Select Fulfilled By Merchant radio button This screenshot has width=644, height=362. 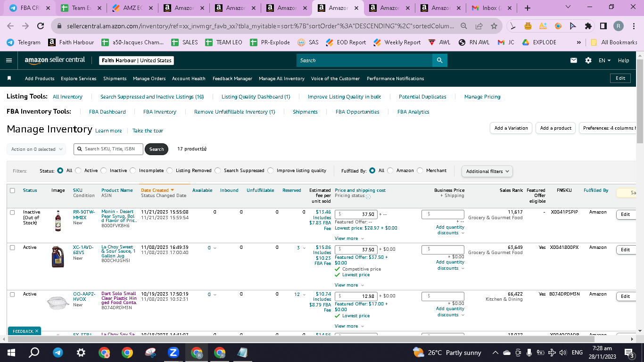[420, 171]
